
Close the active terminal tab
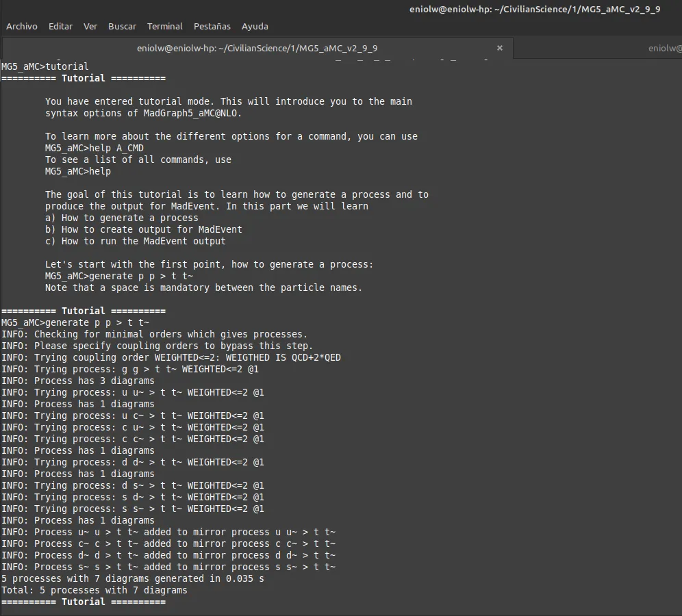pos(500,48)
